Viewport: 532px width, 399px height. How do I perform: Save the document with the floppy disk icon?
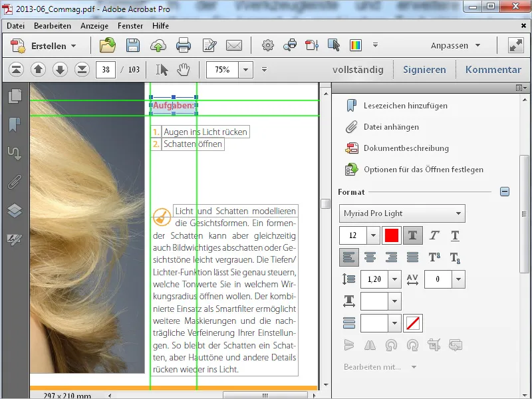132,45
